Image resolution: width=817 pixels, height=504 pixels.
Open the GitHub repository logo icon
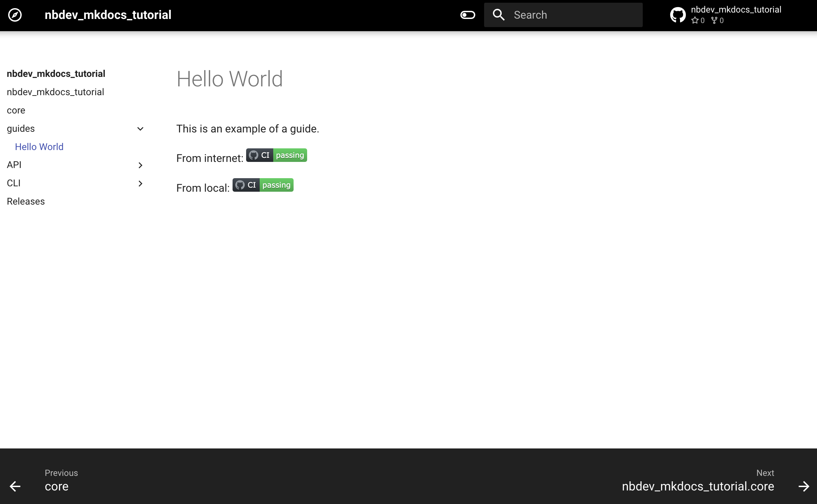[678, 15]
